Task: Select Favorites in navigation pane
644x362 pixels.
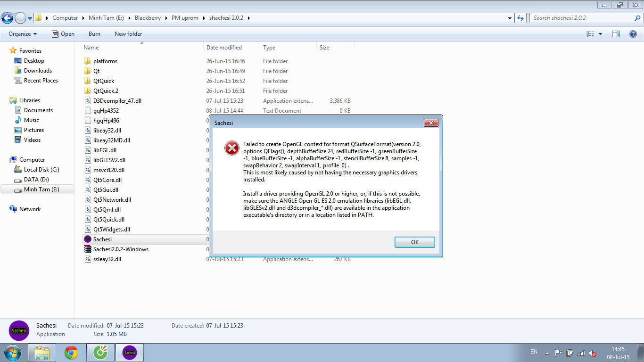Action: [x=30, y=51]
